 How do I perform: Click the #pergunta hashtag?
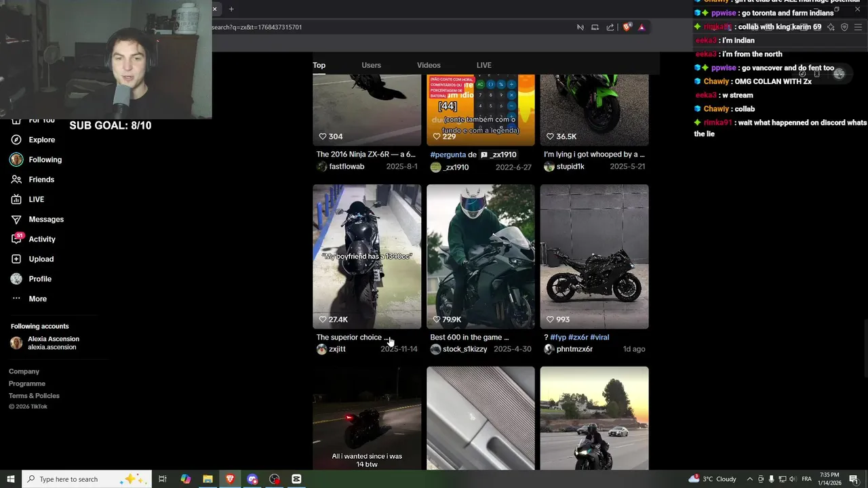pos(448,155)
